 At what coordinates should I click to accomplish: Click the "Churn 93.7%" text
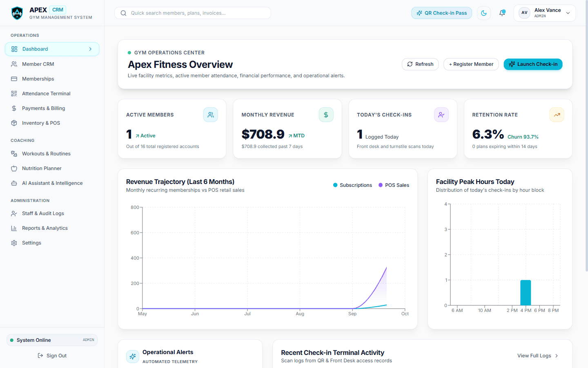coord(523,137)
